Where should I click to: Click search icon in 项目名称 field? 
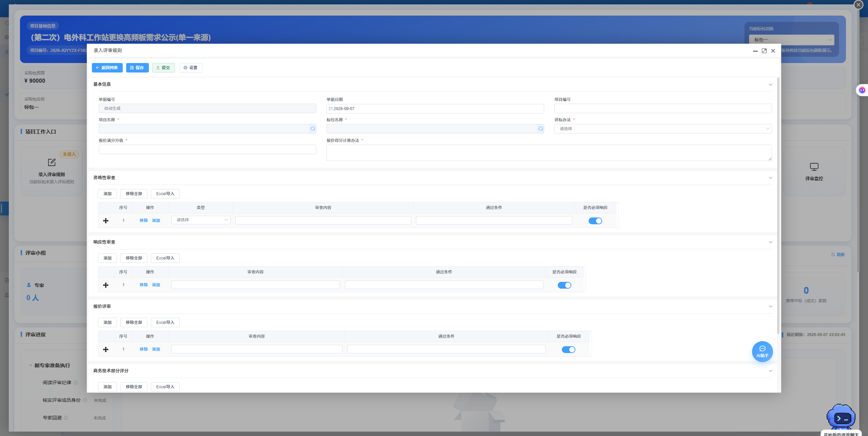point(313,129)
